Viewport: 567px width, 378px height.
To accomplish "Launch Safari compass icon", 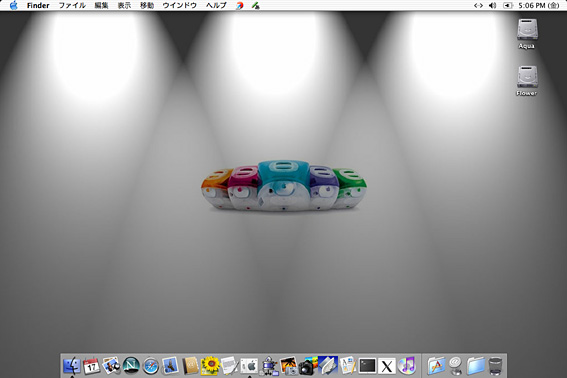I will coord(150,366).
